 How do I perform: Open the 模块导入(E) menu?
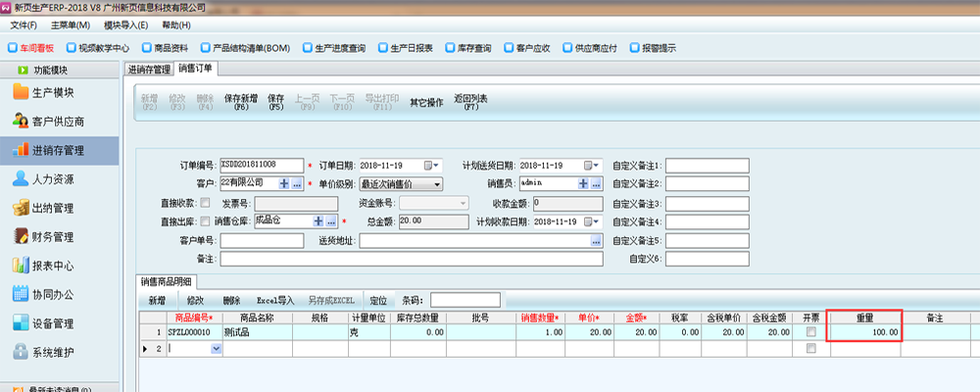point(126,24)
